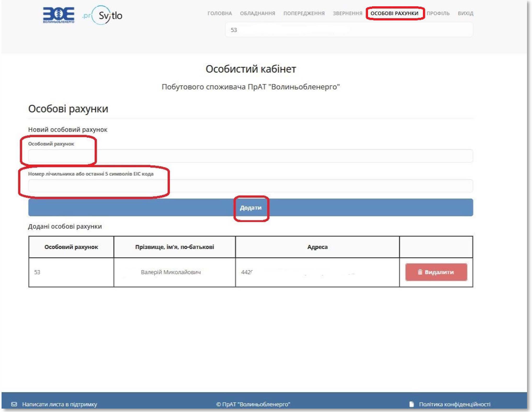Open the ЗВЕРНЕННЯ page
532x412 pixels.
347,13
